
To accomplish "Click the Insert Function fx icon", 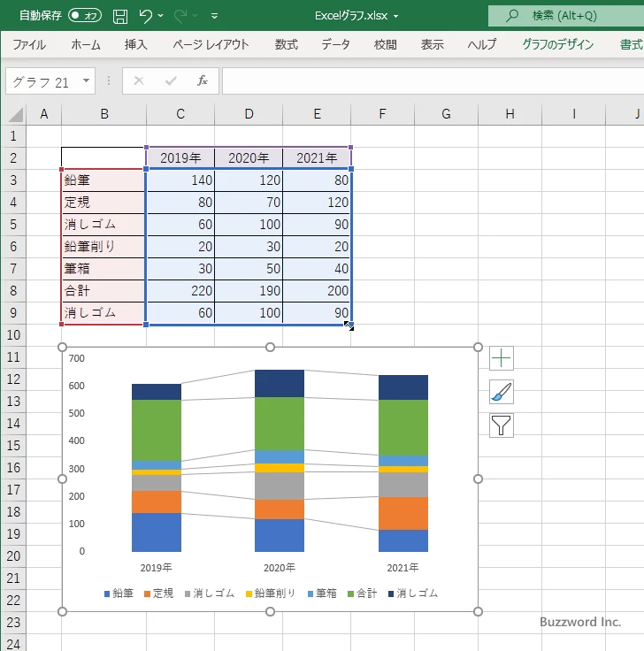I will (203, 80).
